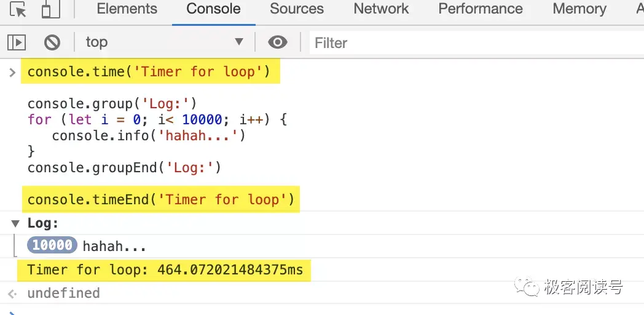Switch to the Elements tab
Viewport: 644px width, 315px height.
tap(127, 9)
